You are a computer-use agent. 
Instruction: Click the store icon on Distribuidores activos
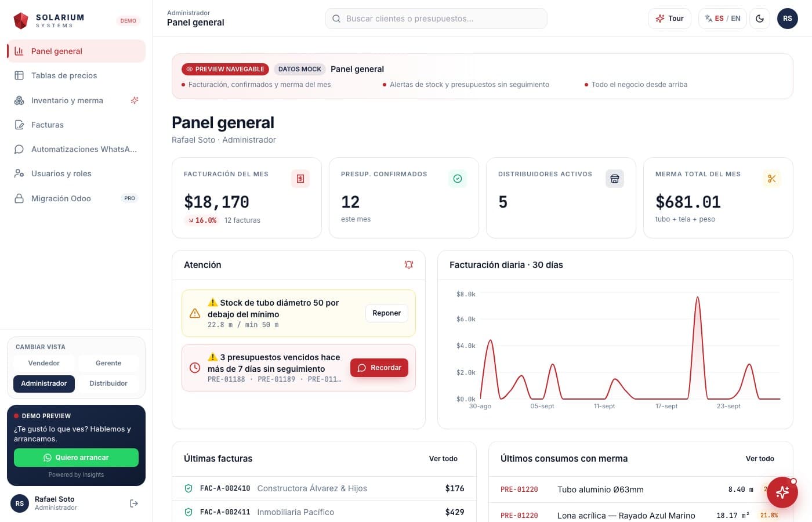click(x=615, y=179)
